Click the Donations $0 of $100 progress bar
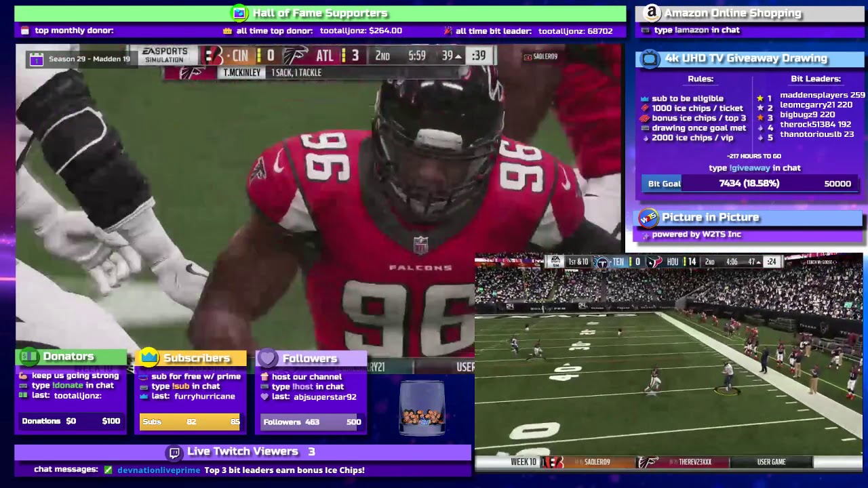Viewport: 868px width, 488px height. 71,421
